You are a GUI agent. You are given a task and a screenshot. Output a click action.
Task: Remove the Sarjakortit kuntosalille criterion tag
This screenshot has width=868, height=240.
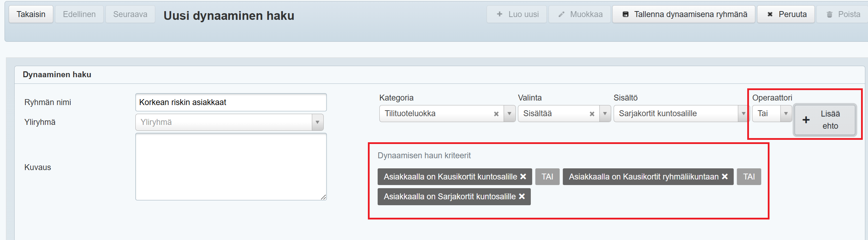pyautogui.click(x=522, y=197)
